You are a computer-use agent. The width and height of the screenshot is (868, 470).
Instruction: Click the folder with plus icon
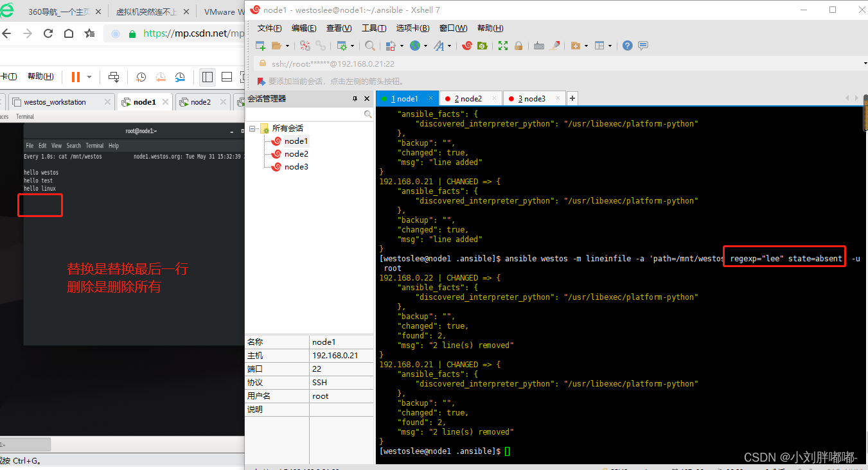[575, 46]
